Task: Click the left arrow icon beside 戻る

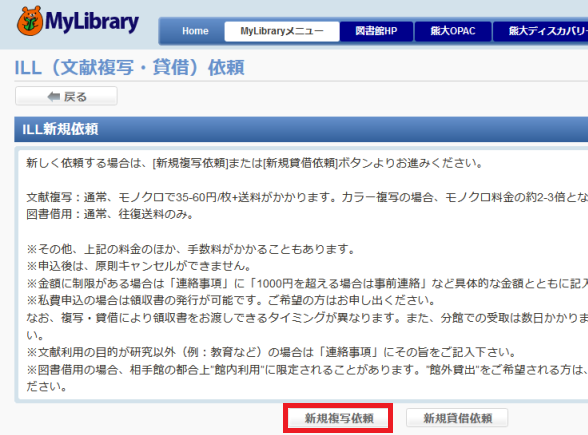Action: (x=54, y=97)
